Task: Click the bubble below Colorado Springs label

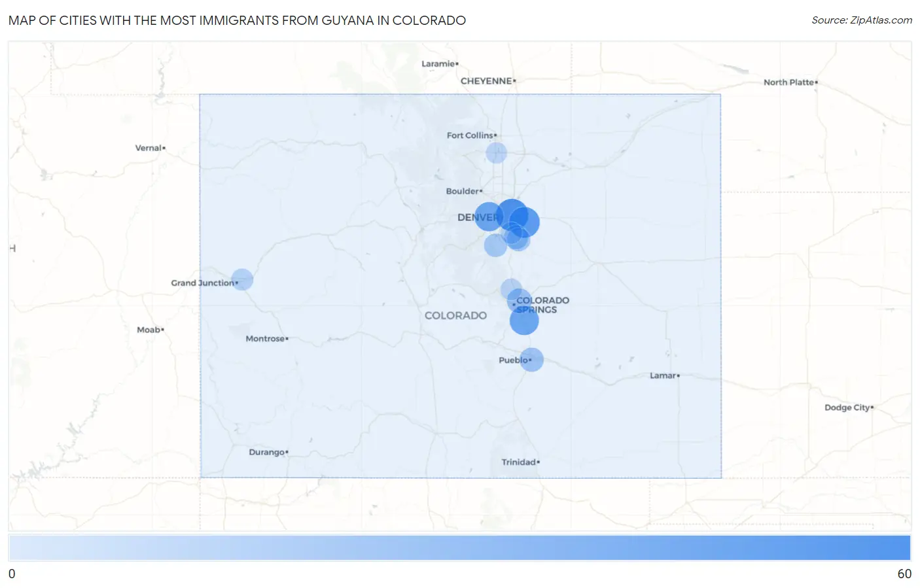Action: 524,320
